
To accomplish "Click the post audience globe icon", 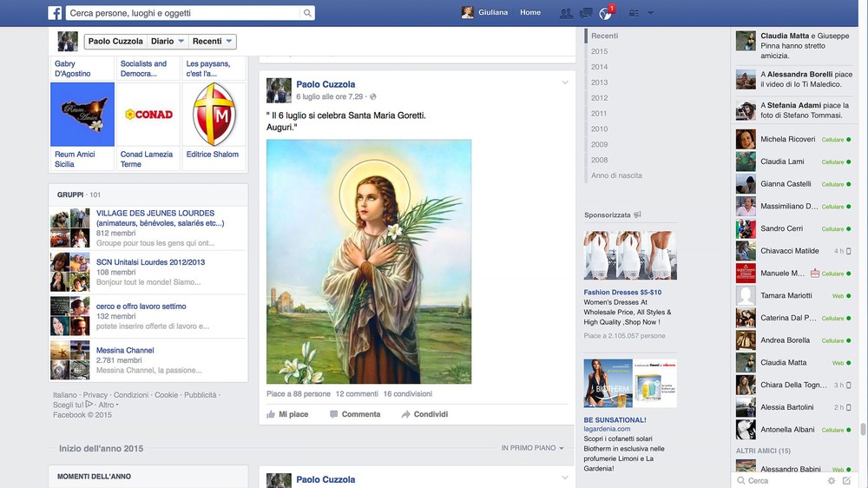I will (373, 97).
